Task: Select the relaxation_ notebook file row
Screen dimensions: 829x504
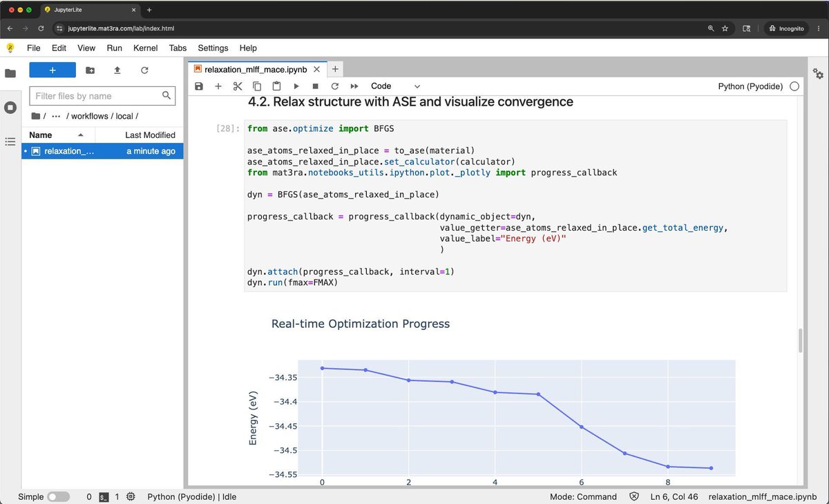Action: [102, 151]
